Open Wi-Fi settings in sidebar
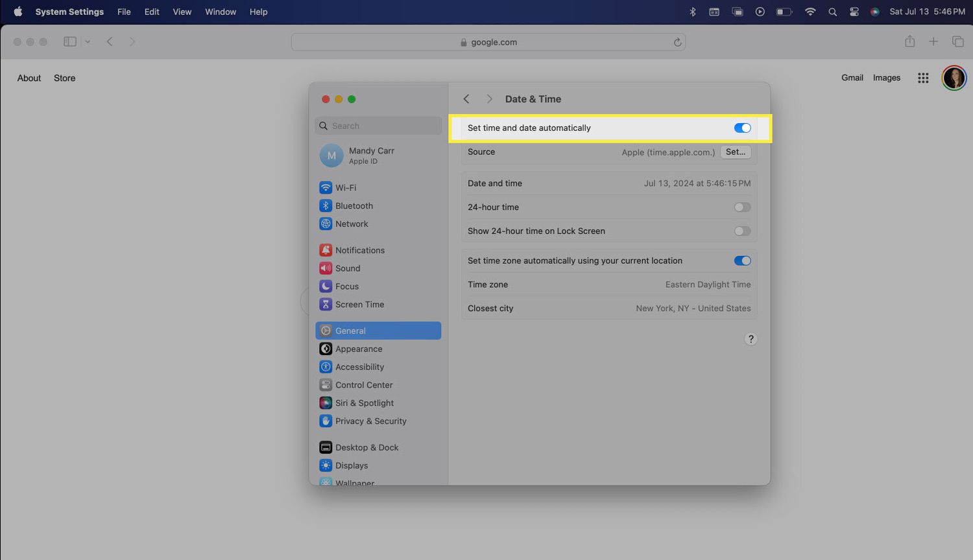Viewport: 973px width, 560px height. click(345, 188)
